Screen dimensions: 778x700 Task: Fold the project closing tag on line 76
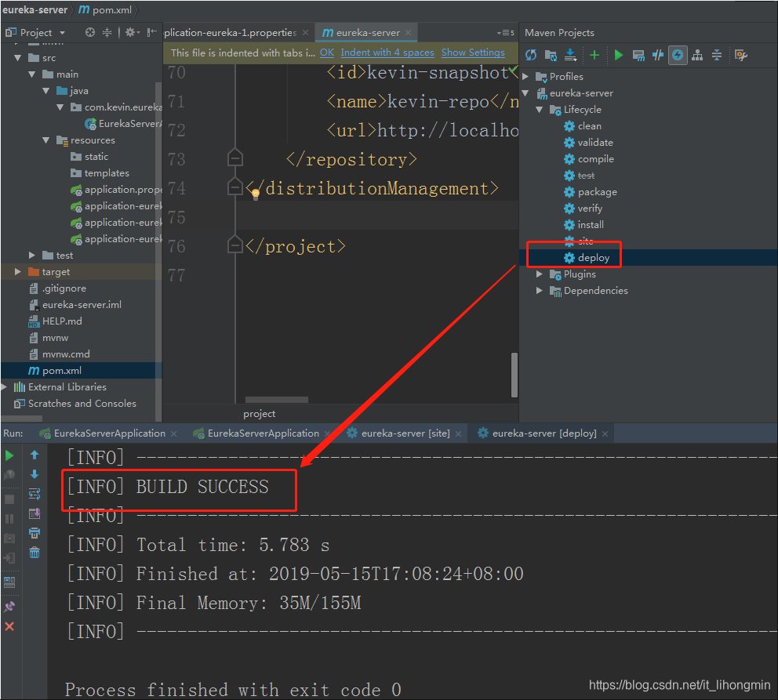234,245
